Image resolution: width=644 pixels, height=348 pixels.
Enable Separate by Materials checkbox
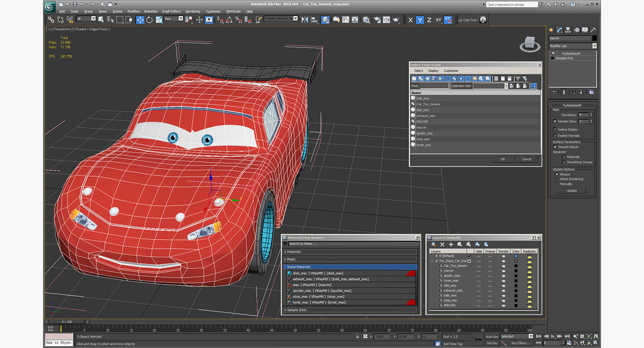click(564, 157)
